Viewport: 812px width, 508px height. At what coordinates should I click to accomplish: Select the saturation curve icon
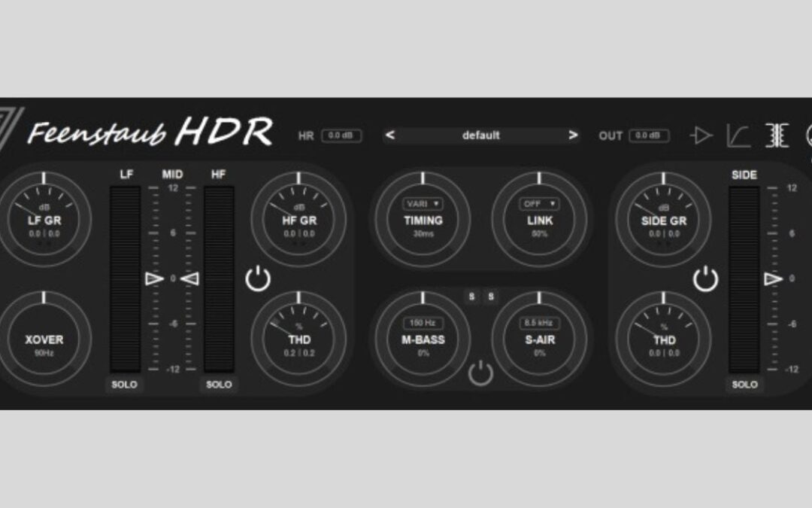click(x=738, y=134)
